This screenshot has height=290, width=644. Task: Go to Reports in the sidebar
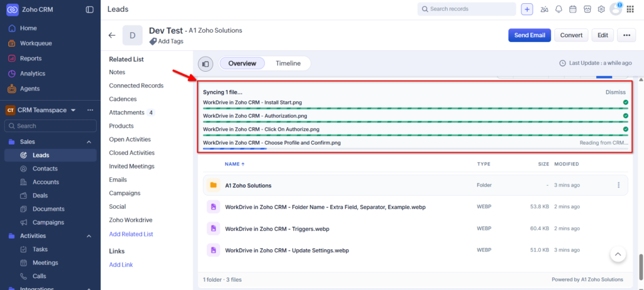(x=31, y=59)
